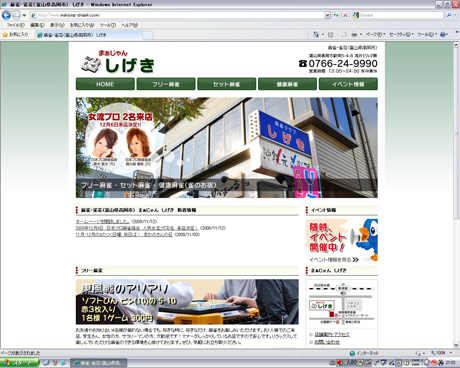Click the しげき access map image

(342, 304)
